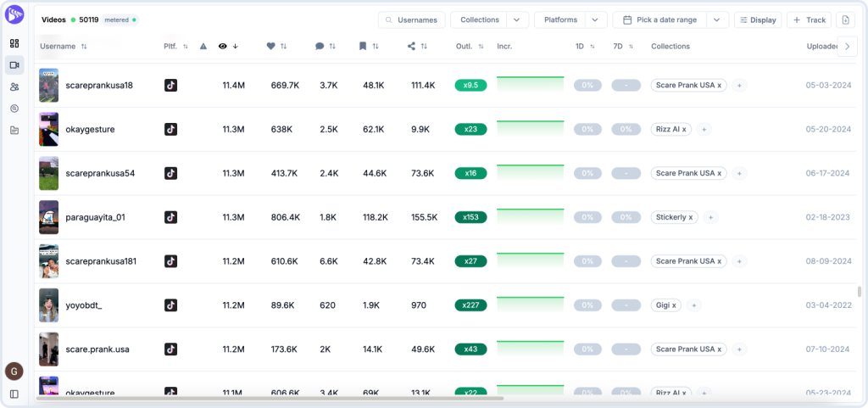Remove Rizz AI tag from okaygesture row
Screen dimensions: 868x408
click(685, 130)
